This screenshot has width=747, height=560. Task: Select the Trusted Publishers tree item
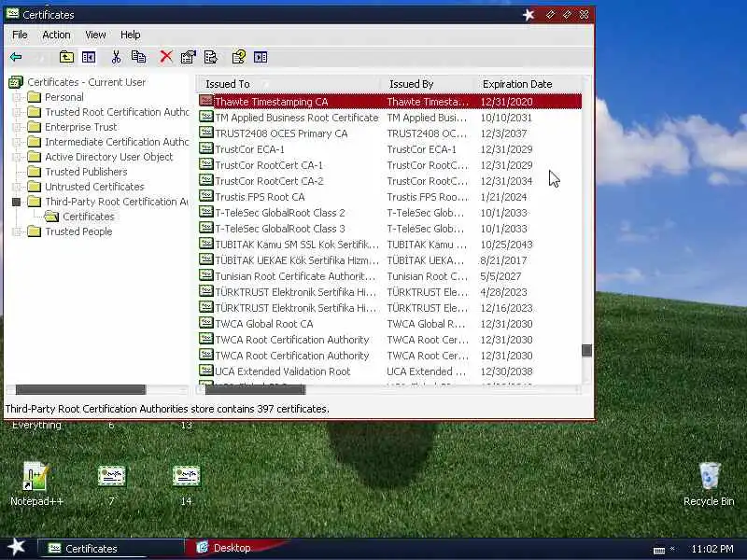86,172
